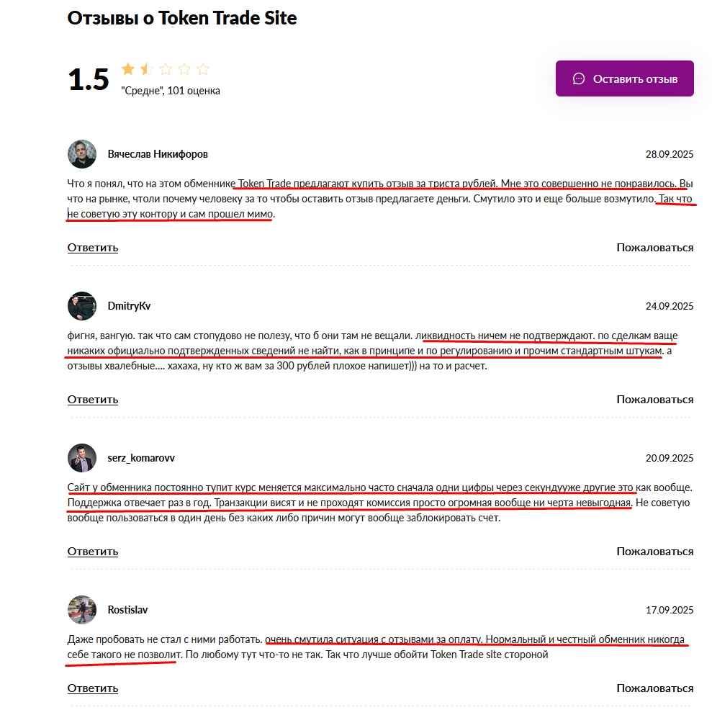Click the "101 оценка" rating count text
The height and width of the screenshot is (728, 712).
[194, 91]
